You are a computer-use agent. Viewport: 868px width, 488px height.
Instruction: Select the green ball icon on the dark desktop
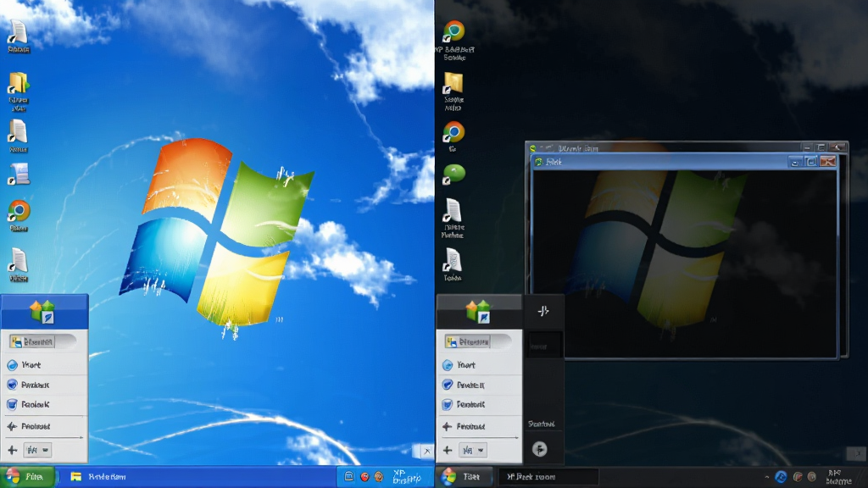click(x=454, y=174)
